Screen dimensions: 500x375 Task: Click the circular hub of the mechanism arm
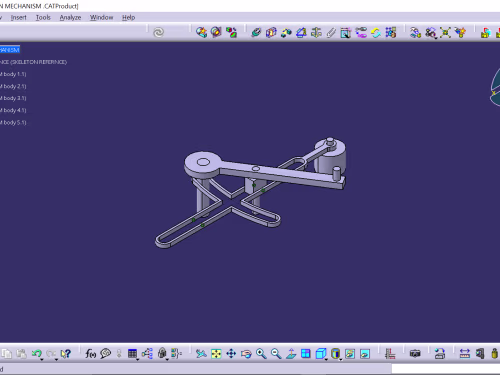point(202,163)
